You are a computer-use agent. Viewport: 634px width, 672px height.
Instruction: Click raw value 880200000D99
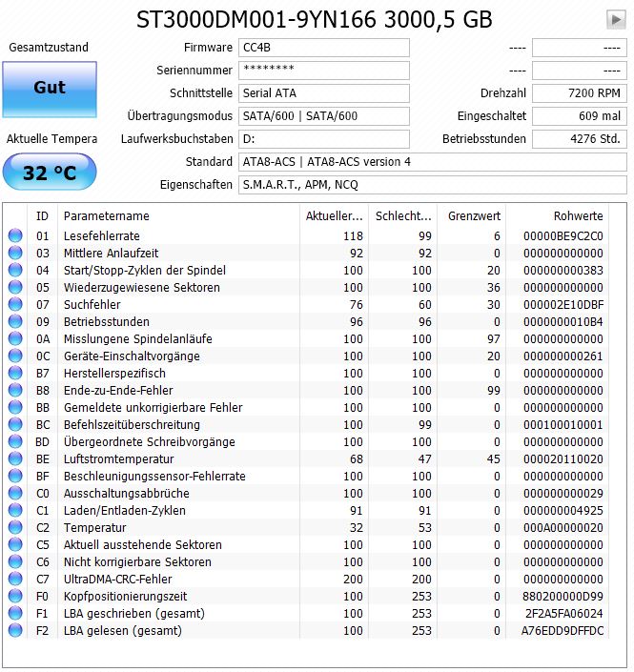[x=562, y=596]
